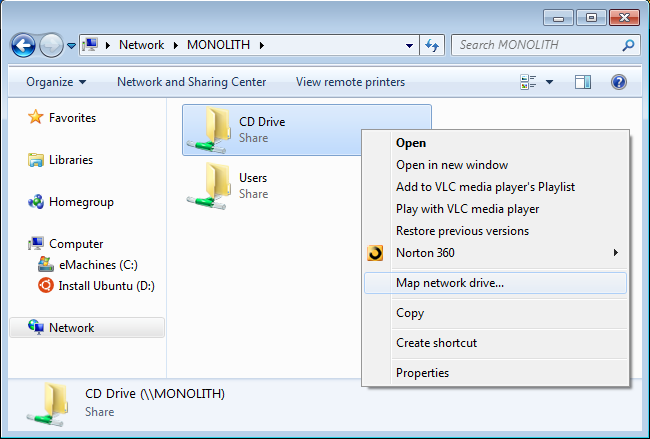Click details pane CD Drive folder icon
The image size is (650, 439).
click(x=48, y=404)
